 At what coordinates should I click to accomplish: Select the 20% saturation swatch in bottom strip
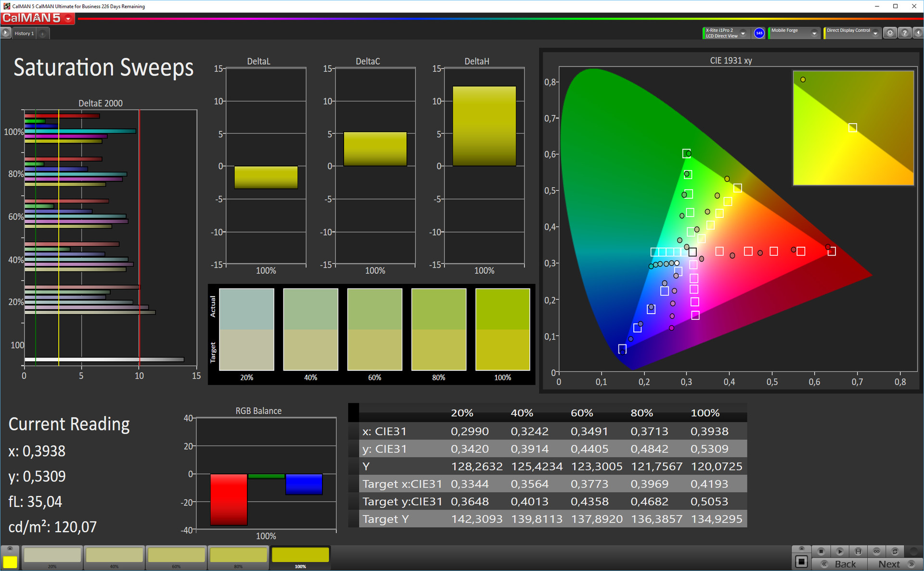point(52,557)
